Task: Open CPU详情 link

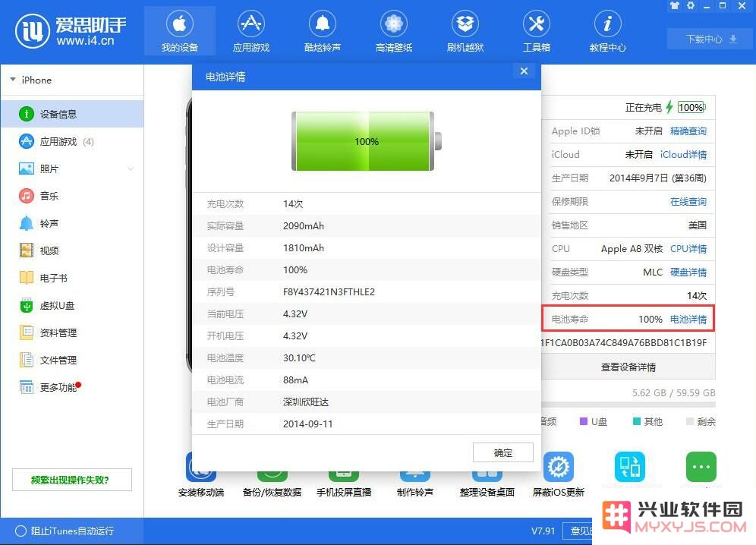Action: (x=688, y=249)
